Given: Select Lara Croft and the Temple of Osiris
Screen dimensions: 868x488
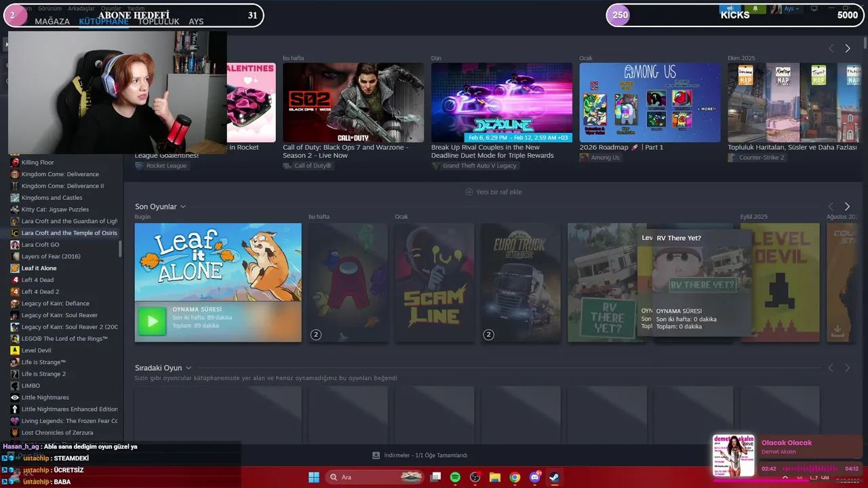Looking at the screenshot, I should pos(65,233).
